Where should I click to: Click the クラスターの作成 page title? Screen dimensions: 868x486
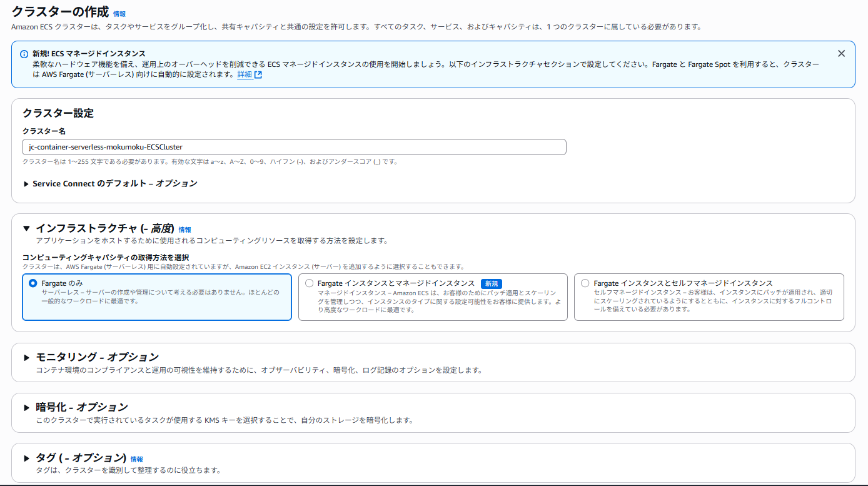(x=60, y=12)
